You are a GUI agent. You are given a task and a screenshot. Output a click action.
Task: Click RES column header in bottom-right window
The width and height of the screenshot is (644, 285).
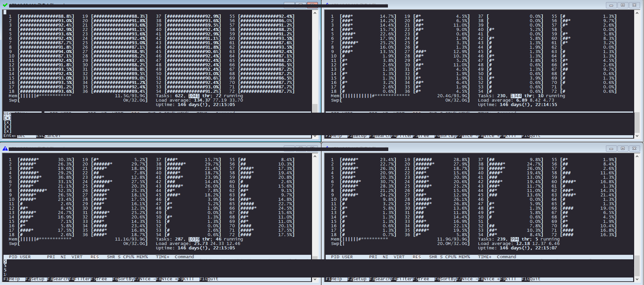tap(417, 257)
